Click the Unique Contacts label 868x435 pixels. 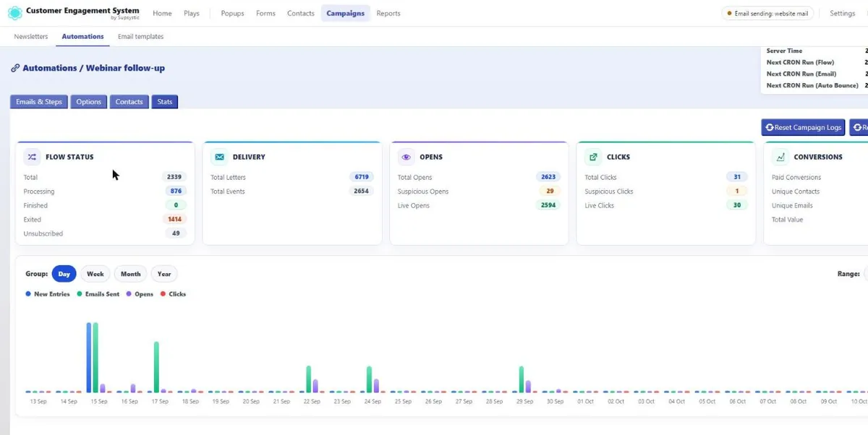[796, 191]
